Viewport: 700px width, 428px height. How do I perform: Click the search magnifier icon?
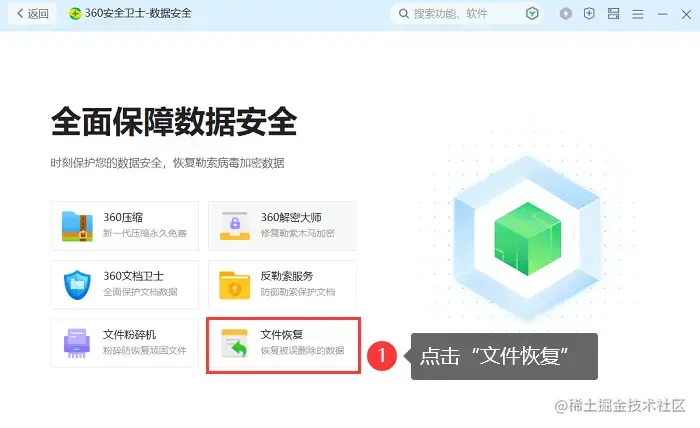(404, 14)
